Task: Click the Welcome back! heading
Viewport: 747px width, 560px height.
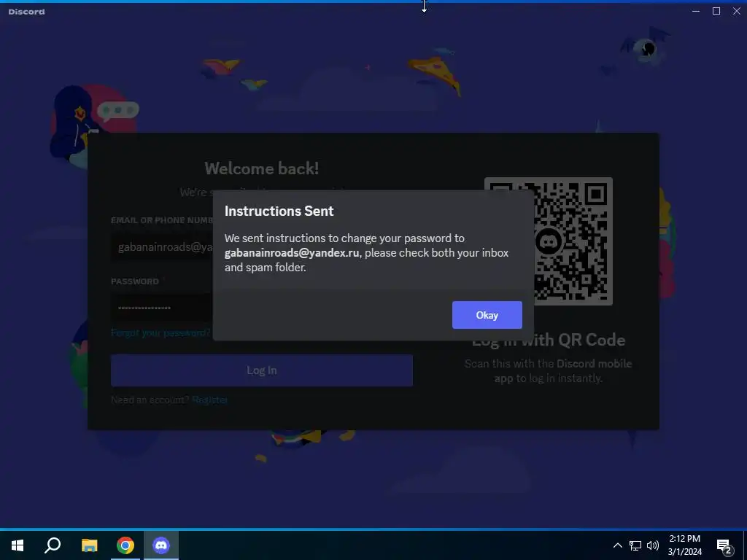Action: pyautogui.click(x=262, y=168)
